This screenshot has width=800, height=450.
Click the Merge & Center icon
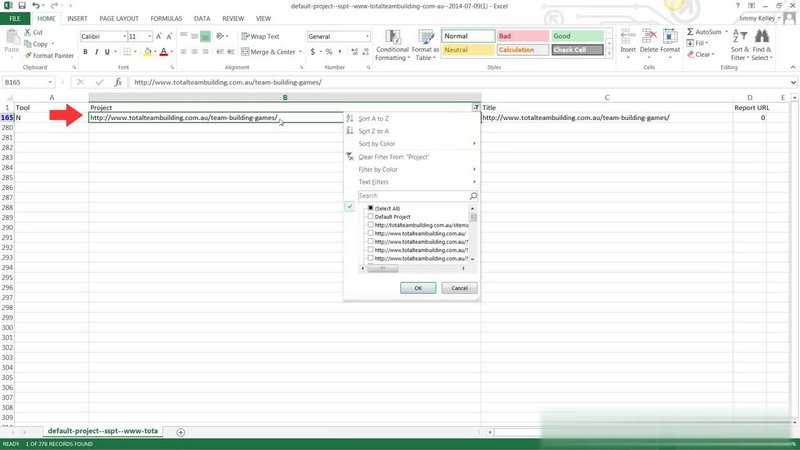[x=245, y=52]
